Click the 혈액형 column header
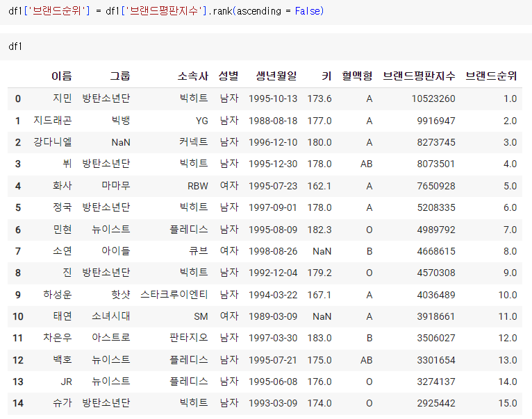 [357, 76]
